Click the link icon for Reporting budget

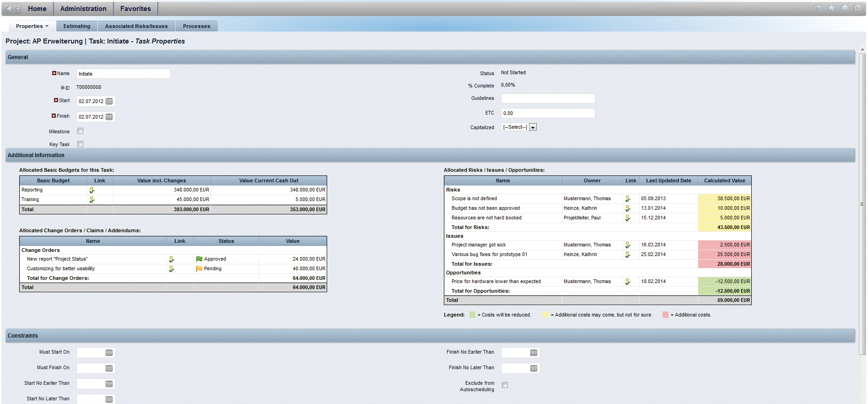tap(92, 190)
